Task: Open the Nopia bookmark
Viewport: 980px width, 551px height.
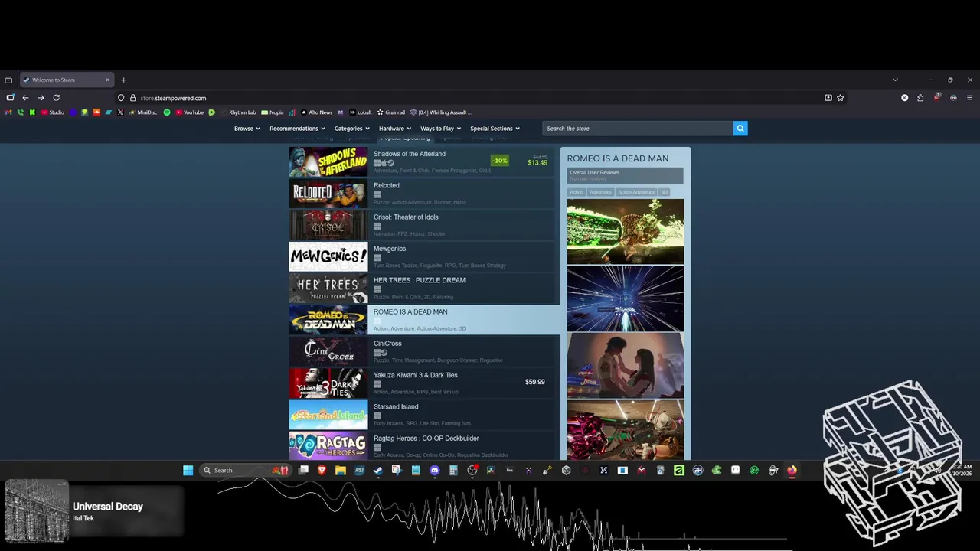Action: tap(272, 112)
